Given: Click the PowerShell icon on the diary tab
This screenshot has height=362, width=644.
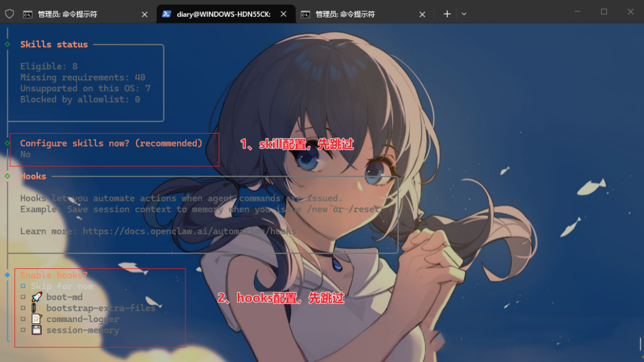Looking at the screenshot, I should pyautogui.click(x=166, y=13).
